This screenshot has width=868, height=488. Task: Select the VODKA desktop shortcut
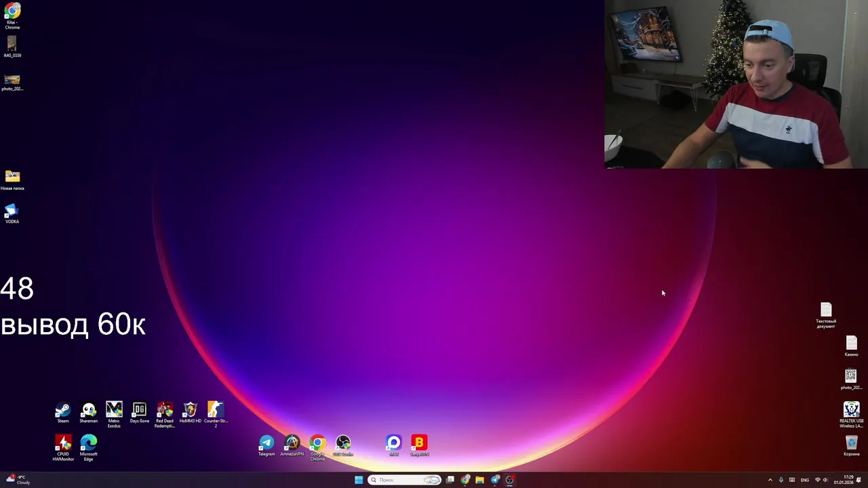[x=12, y=213]
